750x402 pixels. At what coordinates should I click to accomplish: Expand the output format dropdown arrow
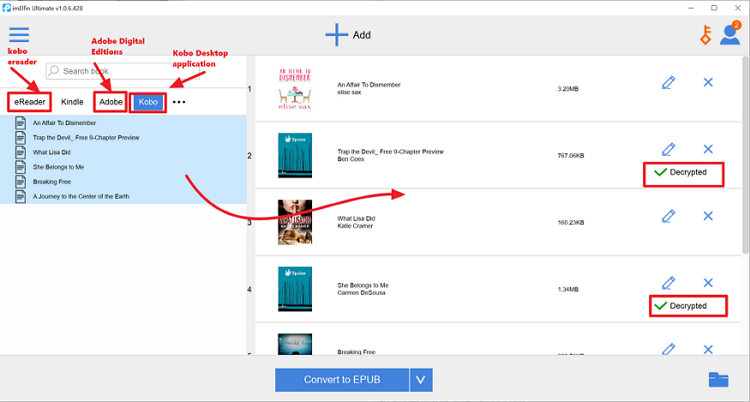pyautogui.click(x=421, y=380)
